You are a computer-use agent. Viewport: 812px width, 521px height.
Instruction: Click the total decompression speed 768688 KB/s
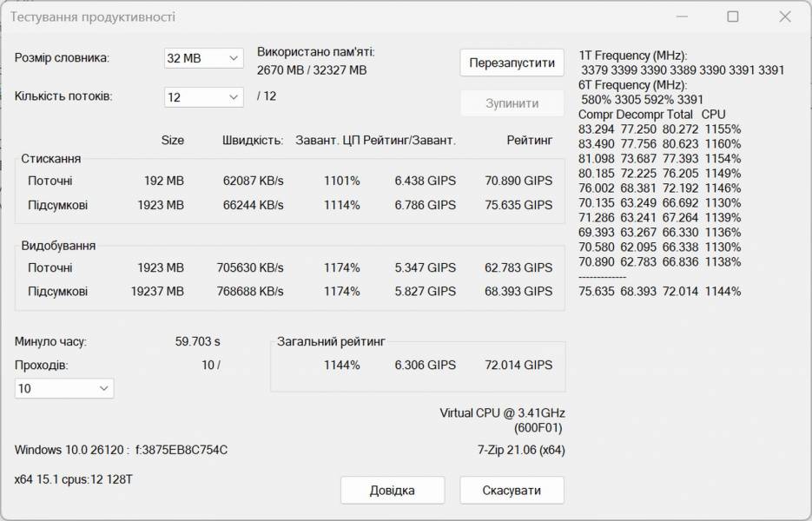pos(250,292)
